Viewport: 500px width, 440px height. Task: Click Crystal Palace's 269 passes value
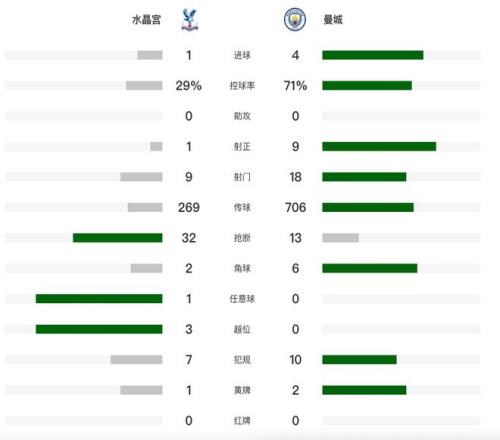point(189,207)
